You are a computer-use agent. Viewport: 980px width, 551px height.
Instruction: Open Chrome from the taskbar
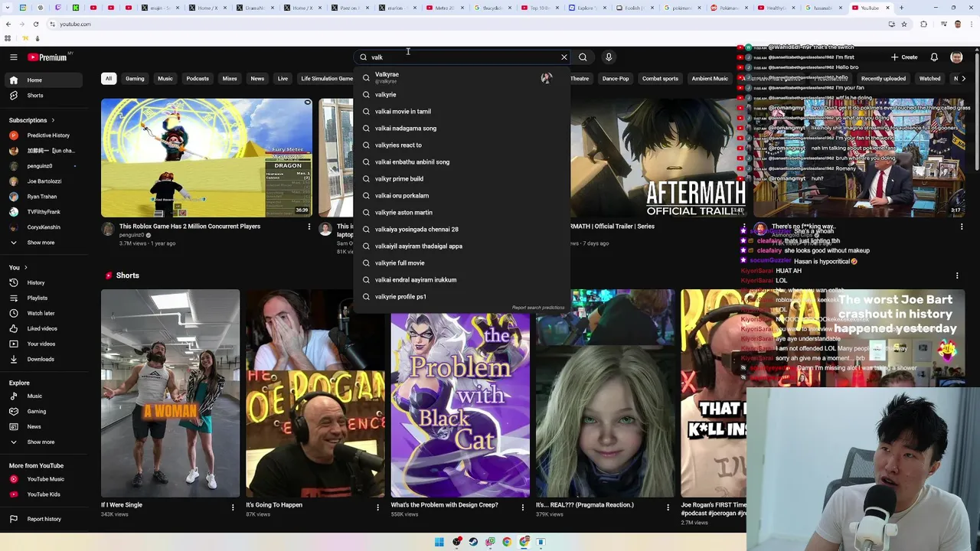(507, 542)
